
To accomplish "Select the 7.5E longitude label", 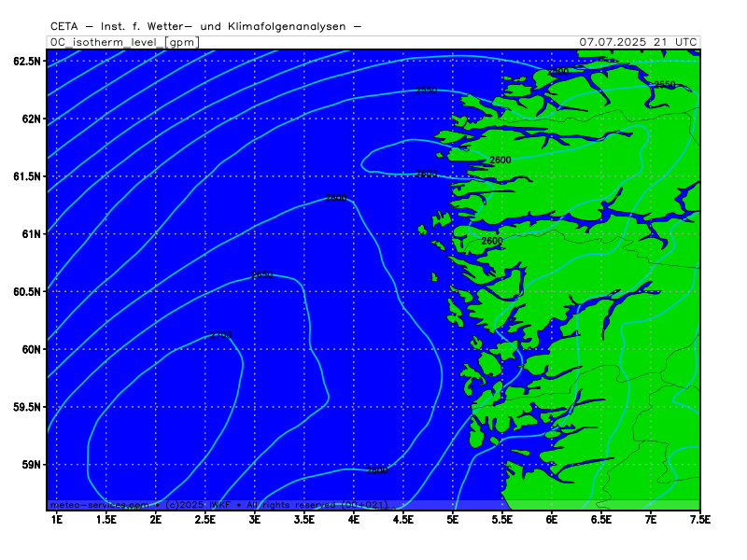I will [699, 520].
